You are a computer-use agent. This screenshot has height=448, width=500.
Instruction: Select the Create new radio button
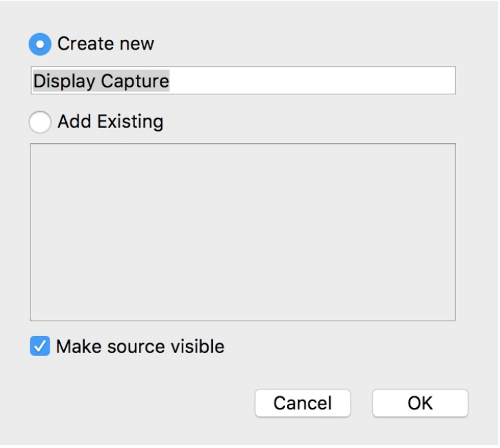pyautogui.click(x=40, y=44)
